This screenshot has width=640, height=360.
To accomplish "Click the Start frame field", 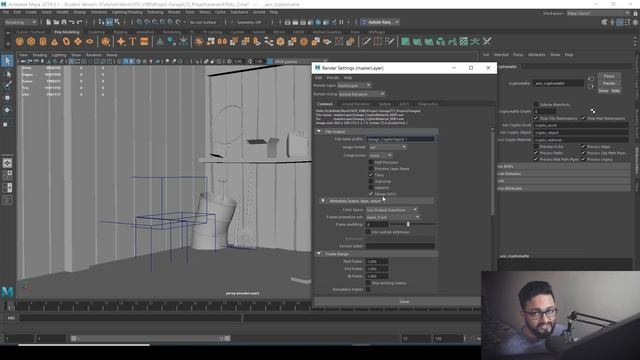I will (x=377, y=261).
